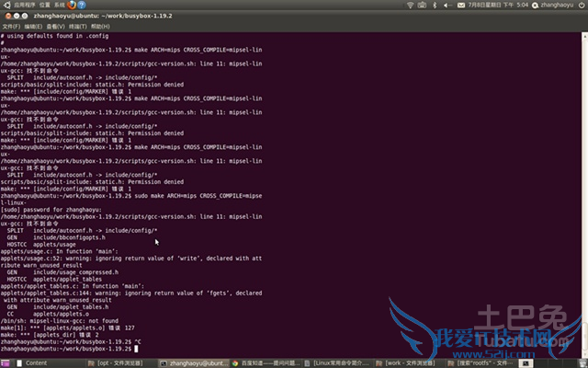
Task: Open the Bluetooth indicator
Action: pos(435,5)
